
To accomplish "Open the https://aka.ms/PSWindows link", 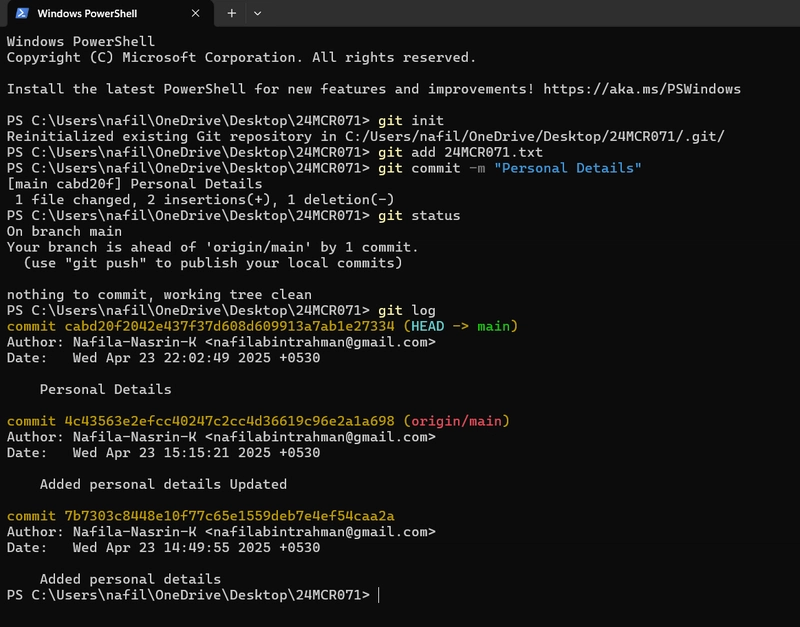I will click(642, 89).
